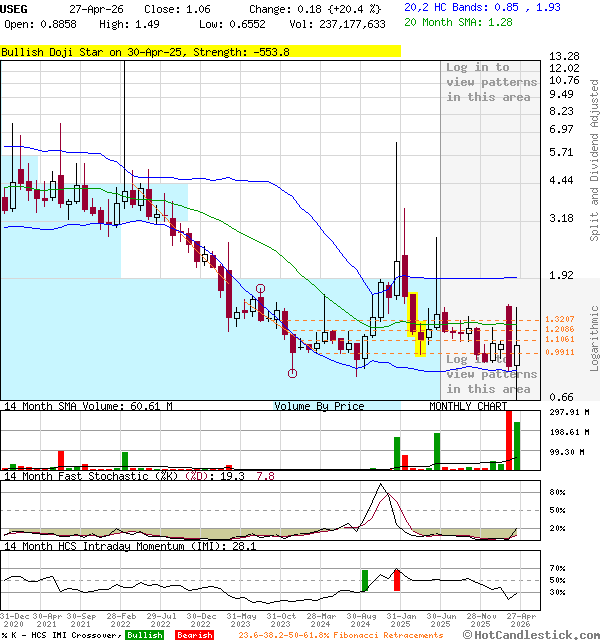Click lower Log in to view patterns box
Image resolution: width=600 pixels, height=640 pixels.
coord(489,373)
